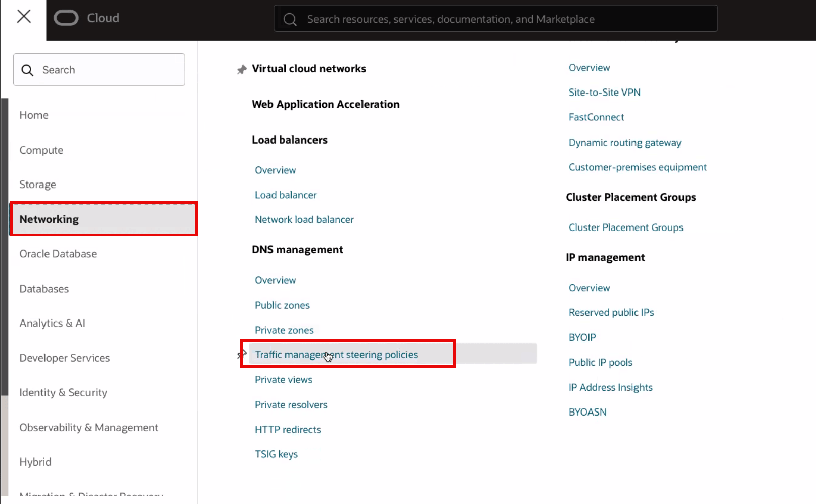
Task: Click the Cloud brand text in header
Action: point(103,18)
